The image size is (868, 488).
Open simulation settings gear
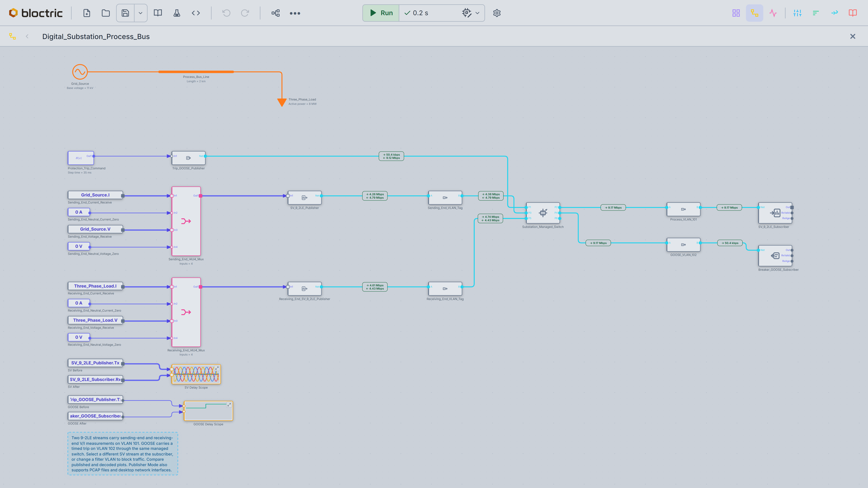pyautogui.click(x=497, y=13)
